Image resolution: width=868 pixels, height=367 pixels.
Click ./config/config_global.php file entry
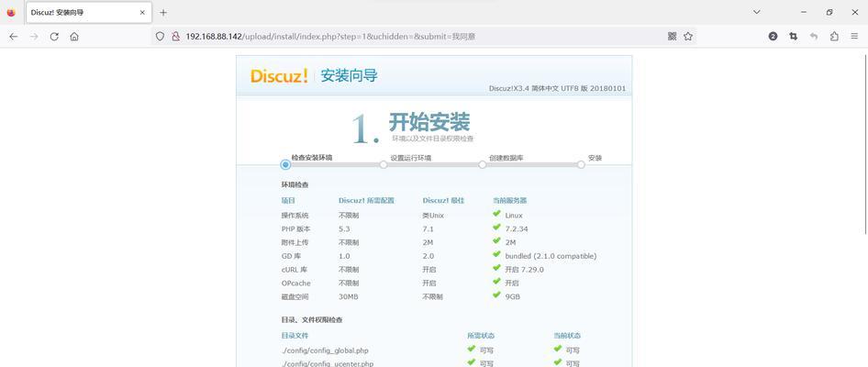pyautogui.click(x=325, y=350)
